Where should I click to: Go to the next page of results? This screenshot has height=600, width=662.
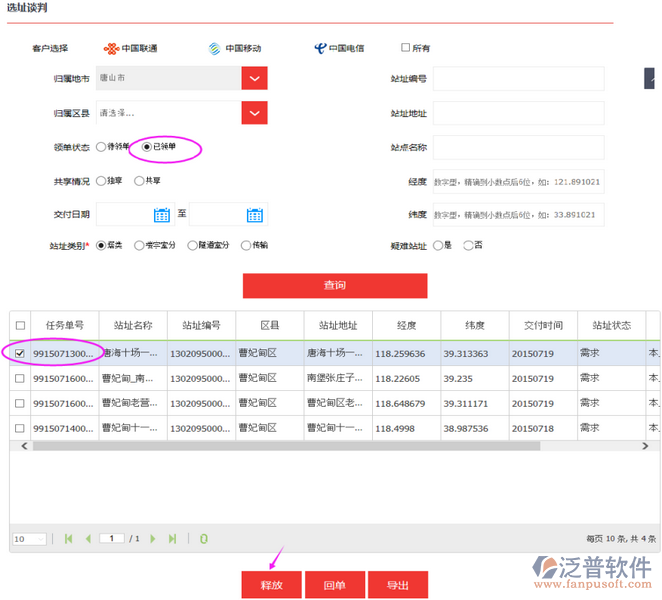153,538
